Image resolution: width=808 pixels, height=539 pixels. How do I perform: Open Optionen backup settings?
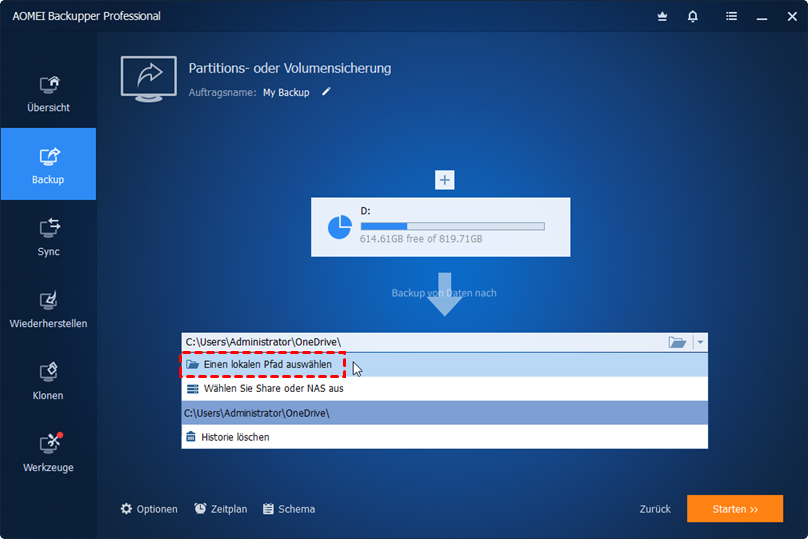point(149,509)
